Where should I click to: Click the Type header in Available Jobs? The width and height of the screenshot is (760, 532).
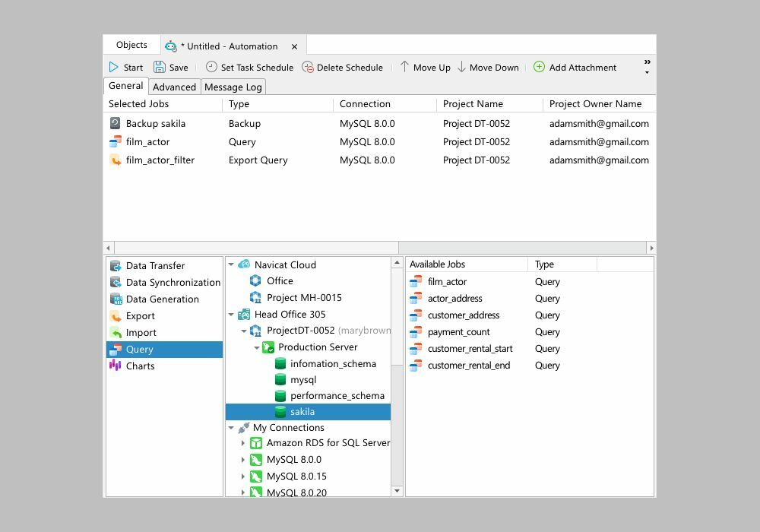(x=562, y=264)
